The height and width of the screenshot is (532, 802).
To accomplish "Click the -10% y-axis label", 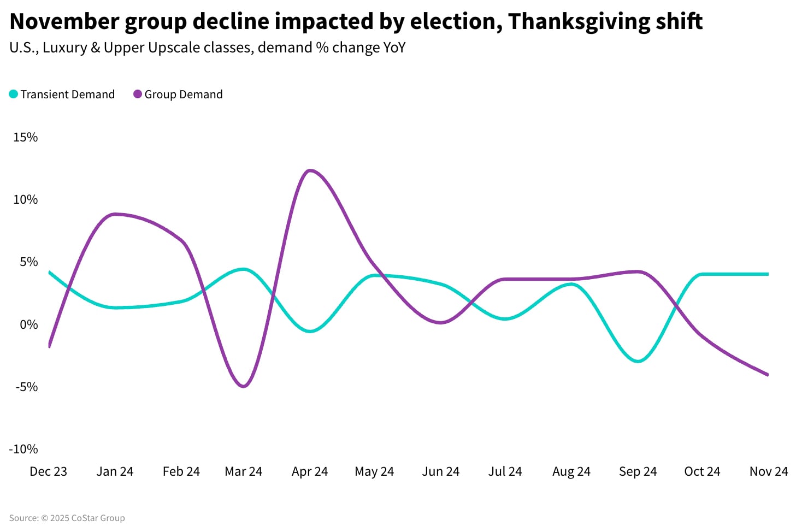I will click(23, 449).
